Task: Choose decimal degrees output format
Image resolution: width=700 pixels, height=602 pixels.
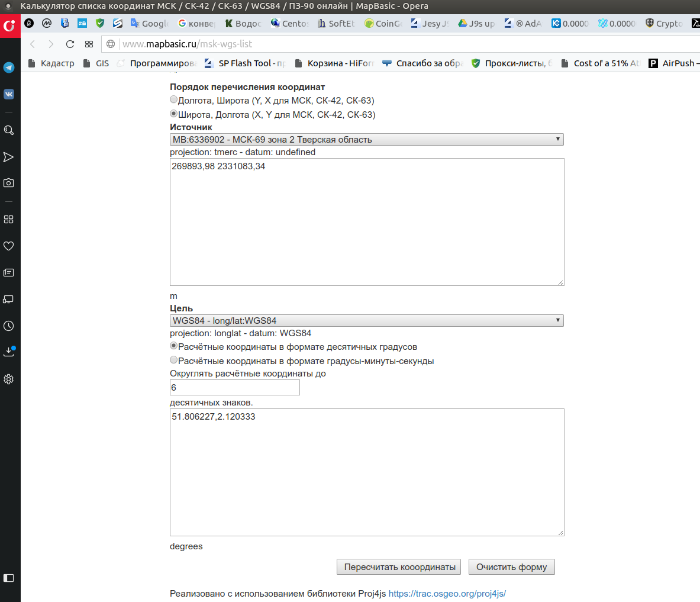Action: tap(173, 346)
